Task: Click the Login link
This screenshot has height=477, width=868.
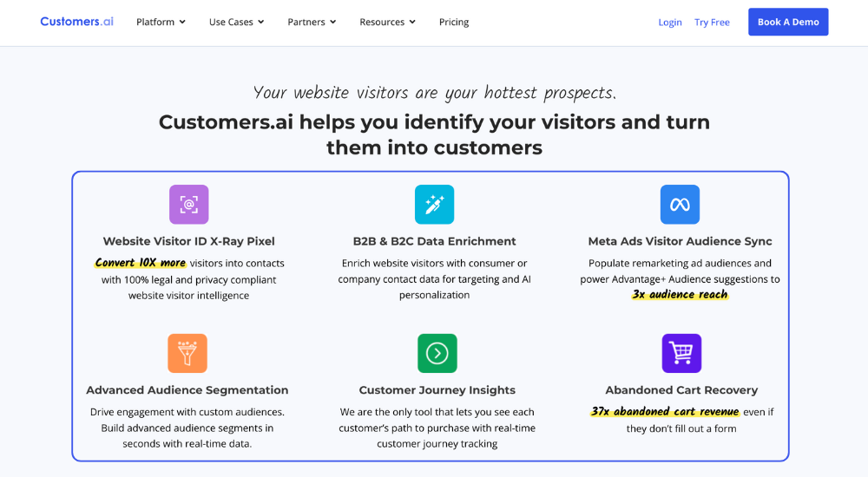Action: click(670, 23)
